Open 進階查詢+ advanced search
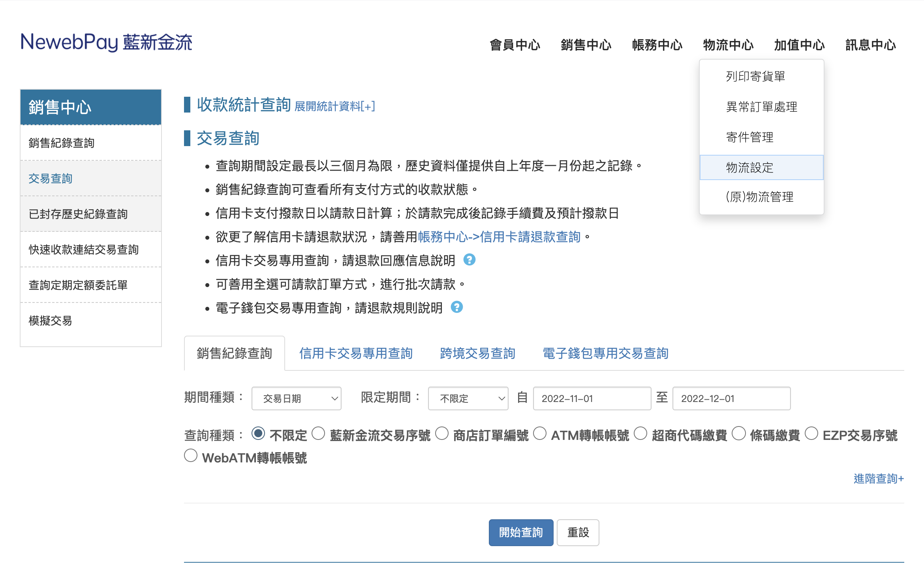The image size is (924, 571). click(x=879, y=478)
